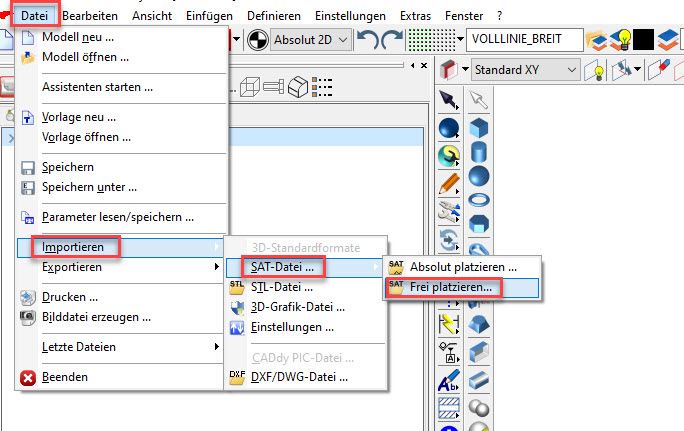The image size is (684, 431).
Task: Open the grid pattern dropdown arrow
Action: 460,40
